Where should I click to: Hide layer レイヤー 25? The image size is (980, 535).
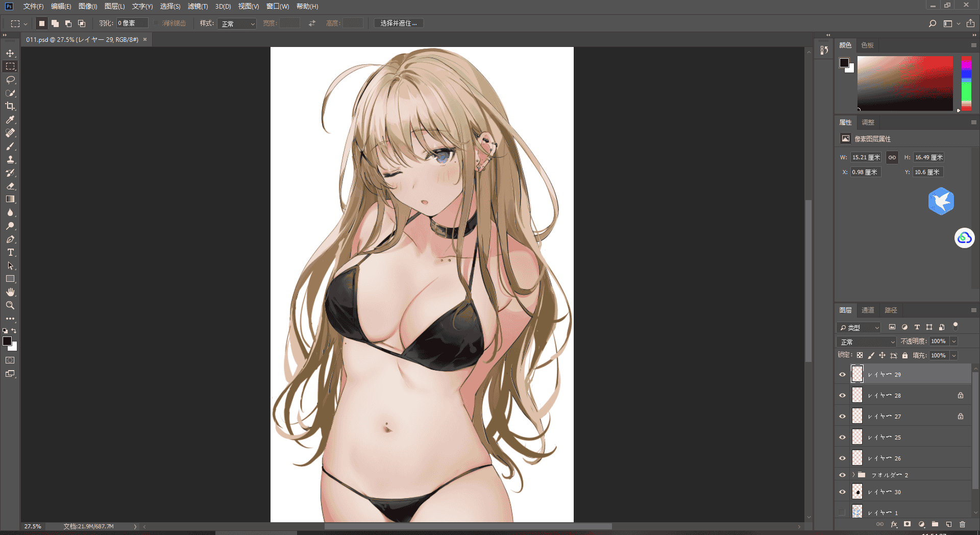coord(842,437)
